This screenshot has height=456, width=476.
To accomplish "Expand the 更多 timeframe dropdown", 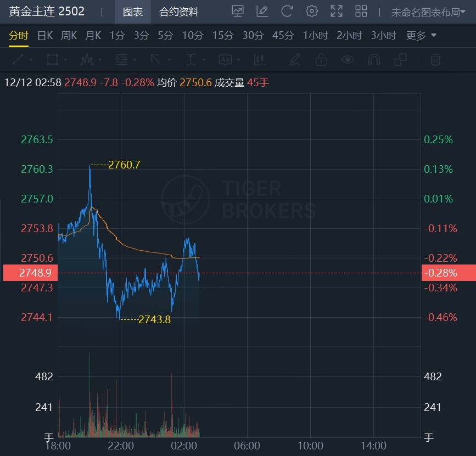I will point(421,36).
